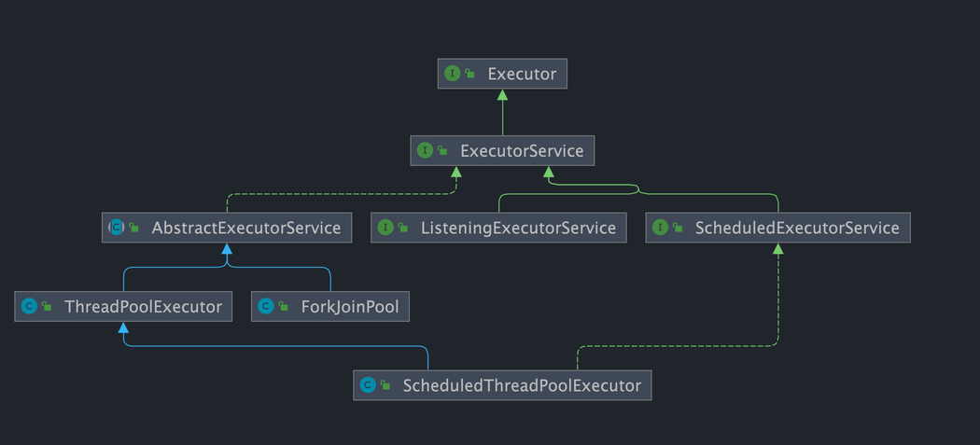Click the class icon of ScheduledThreadPoolExecutor

(368, 385)
